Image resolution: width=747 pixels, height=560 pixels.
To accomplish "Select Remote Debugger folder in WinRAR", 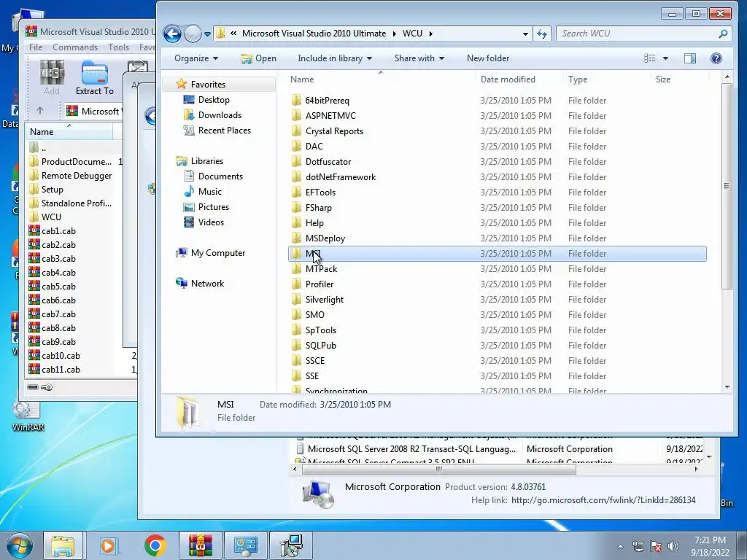I will point(76,175).
